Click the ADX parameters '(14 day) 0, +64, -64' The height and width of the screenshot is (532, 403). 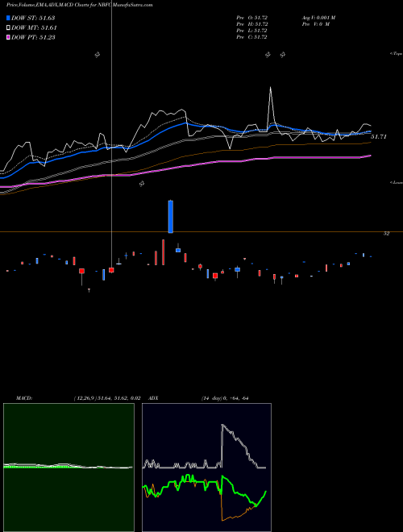[x=225, y=398]
